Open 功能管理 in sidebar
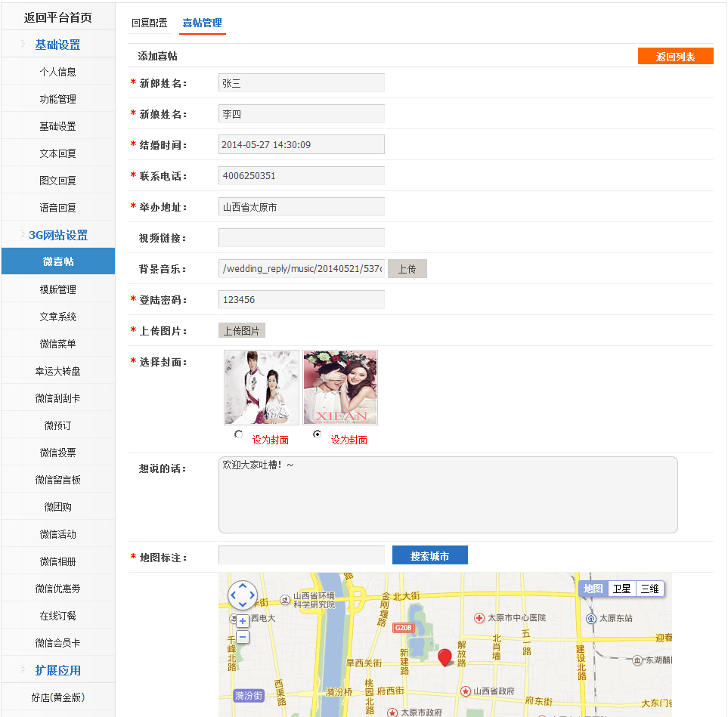The height and width of the screenshot is (717, 728). [x=58, y=99]
